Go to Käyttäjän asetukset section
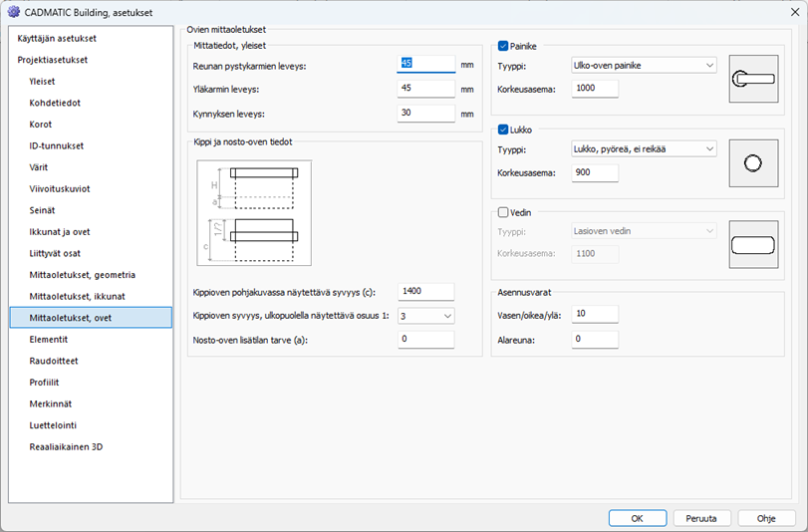The image size is (808, 532). point(57,38)
